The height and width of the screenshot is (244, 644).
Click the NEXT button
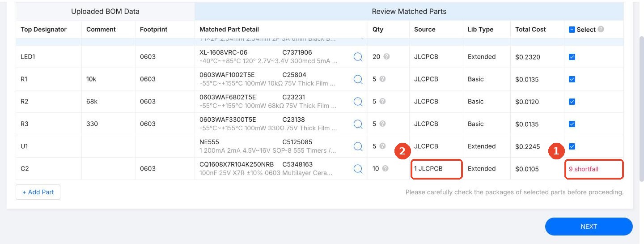(x=589, y=227)
